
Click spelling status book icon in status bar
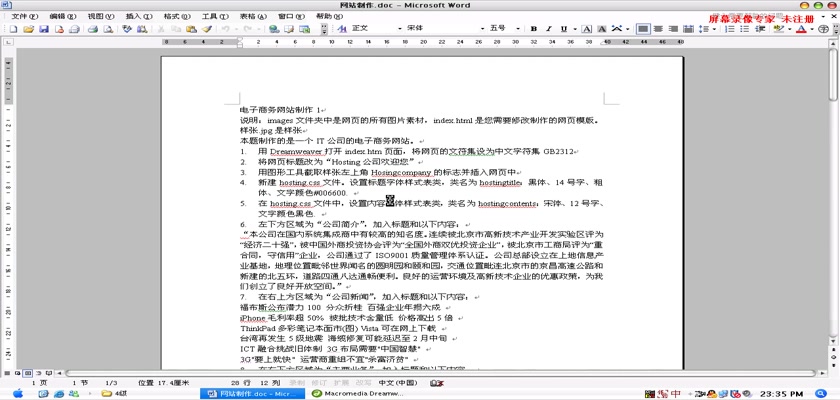pyautogui.click(x=436, y=383)
